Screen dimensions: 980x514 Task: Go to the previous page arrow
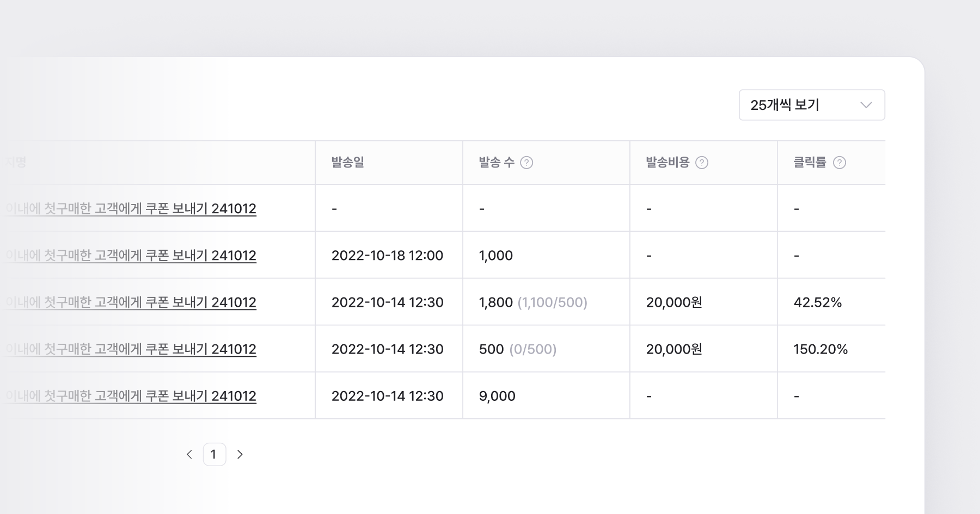[189, 454]
